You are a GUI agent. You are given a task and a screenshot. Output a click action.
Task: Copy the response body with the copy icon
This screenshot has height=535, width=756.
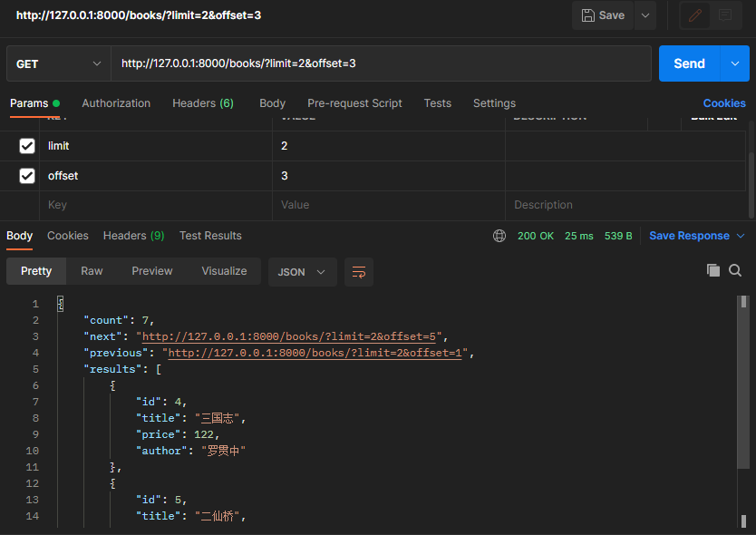(713, 270)
